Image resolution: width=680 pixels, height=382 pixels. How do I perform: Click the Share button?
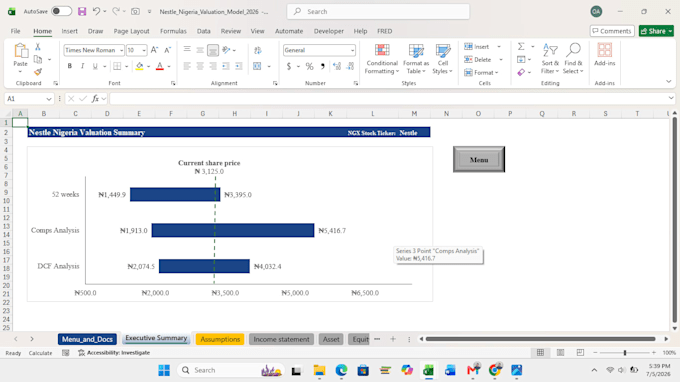coord(656,31)
